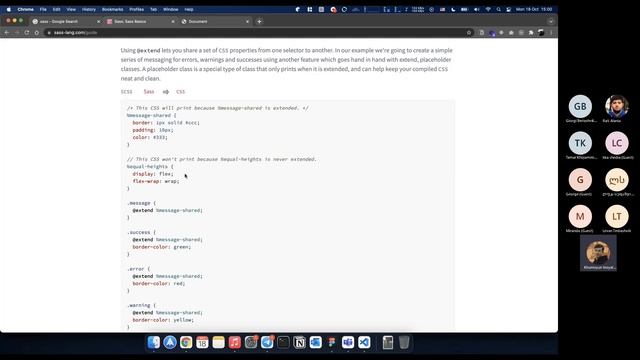Click the %message-shared placeholder selector line
Viewport: 640px width, 360px height.
click(x=151, y=116)
